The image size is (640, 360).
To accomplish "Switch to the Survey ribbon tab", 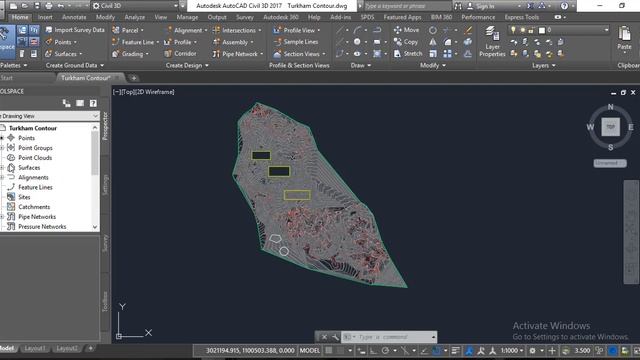I will (244, 17).
